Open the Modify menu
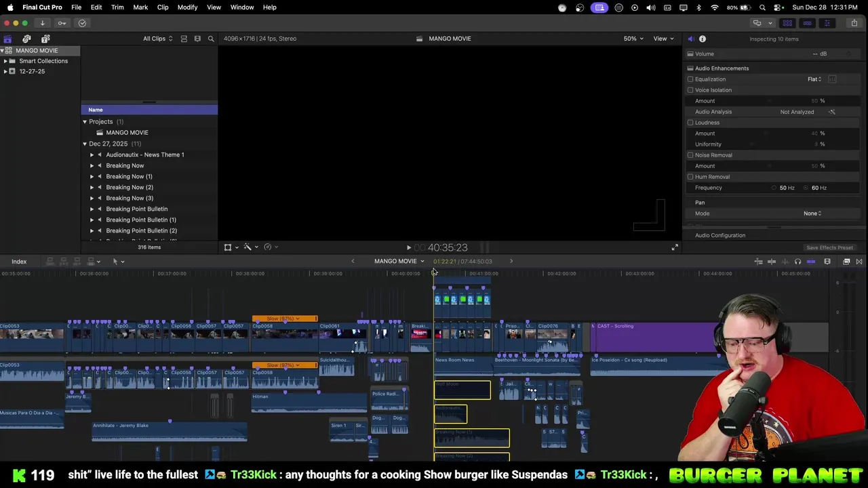The width and height of the screenshot is (868, 488). coord(187,7)
